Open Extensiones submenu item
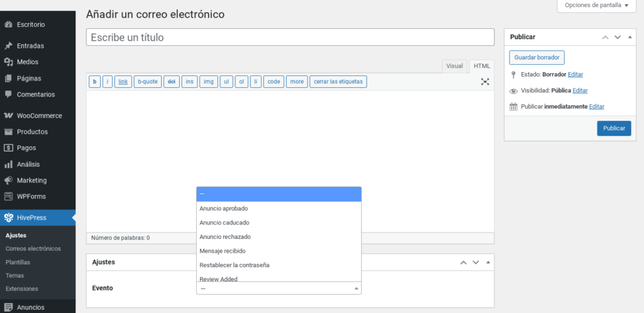Viewport: 644px width, 313px height. pyautogui.click(x=22, y=288)
